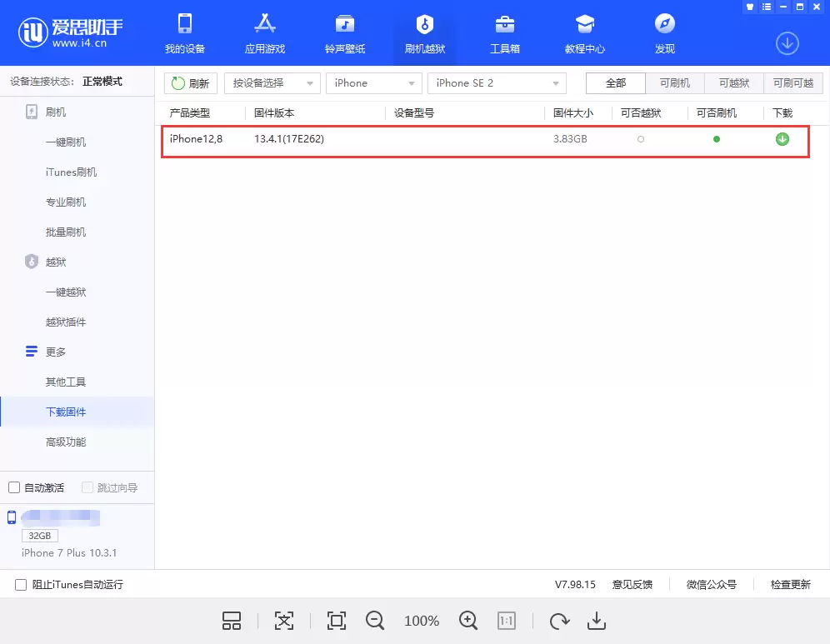Rotate the image with the rotate icon
Image resolution: width=830 pixels, height=644 pixels.
click(559, 621)
